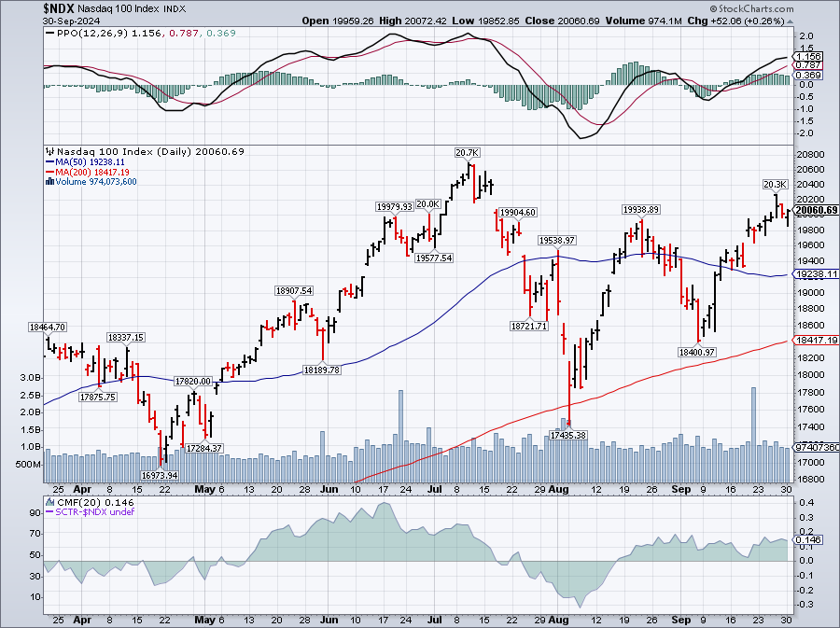Click the 20.7K peak price label
The height and width of the screenshot is (628, 840).
pyautogui.click(x=466, y=152)
